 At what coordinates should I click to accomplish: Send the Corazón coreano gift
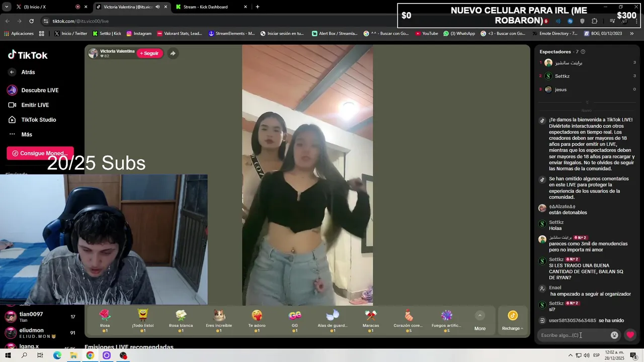point(409,321)
